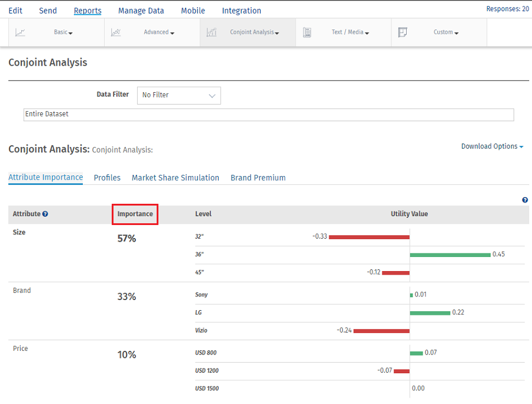The width and height of the screenshot is (532, 404).
Task: Click the Responses: 20 link
Action: coord(507,9)
